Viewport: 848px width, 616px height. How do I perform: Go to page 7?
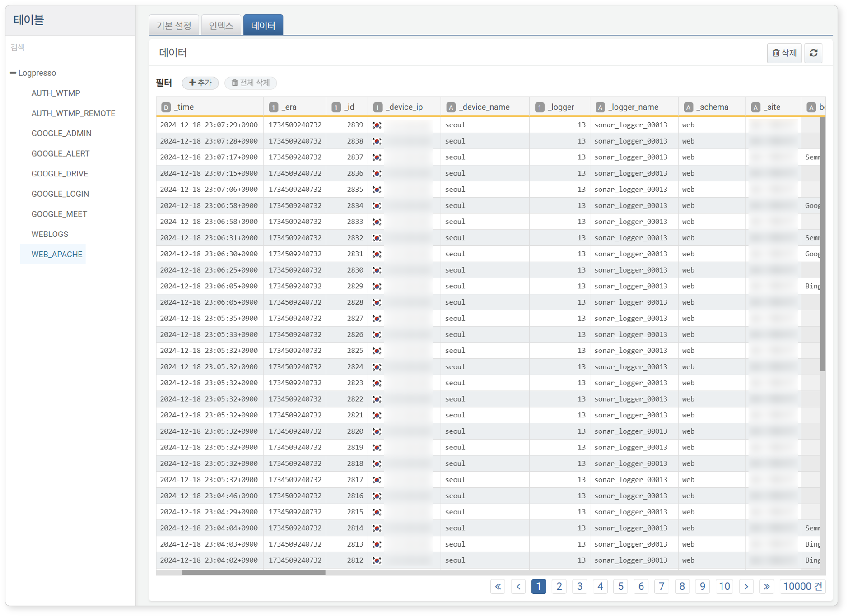662,587
